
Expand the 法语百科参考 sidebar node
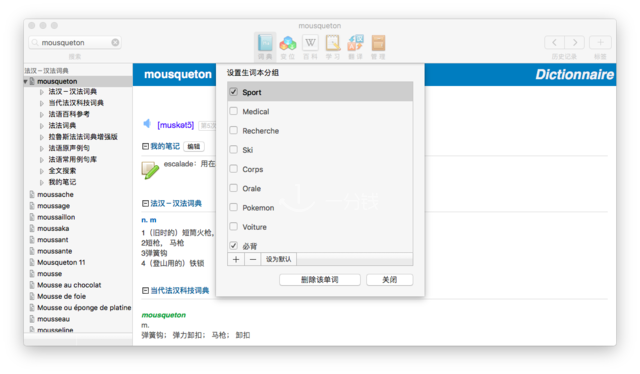[42, 115]
